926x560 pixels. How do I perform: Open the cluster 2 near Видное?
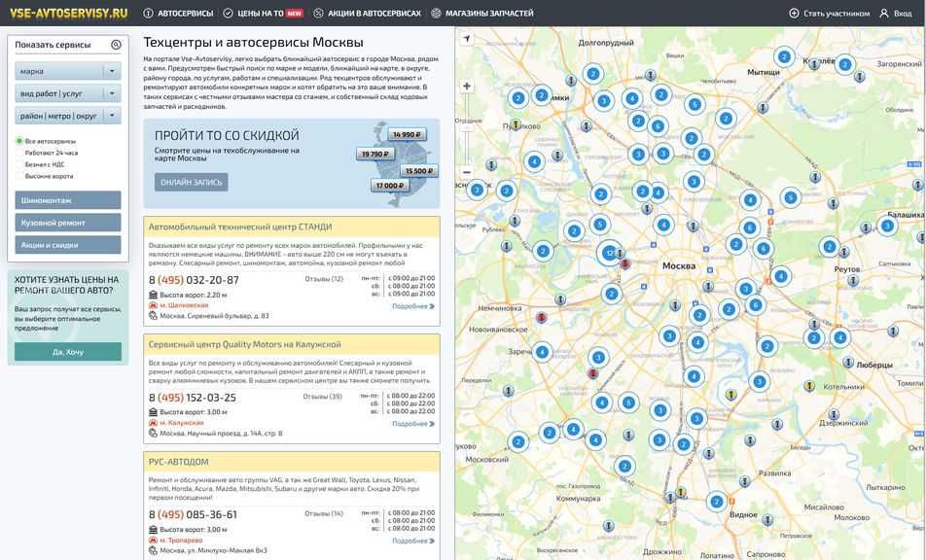(x=717, y=502)
